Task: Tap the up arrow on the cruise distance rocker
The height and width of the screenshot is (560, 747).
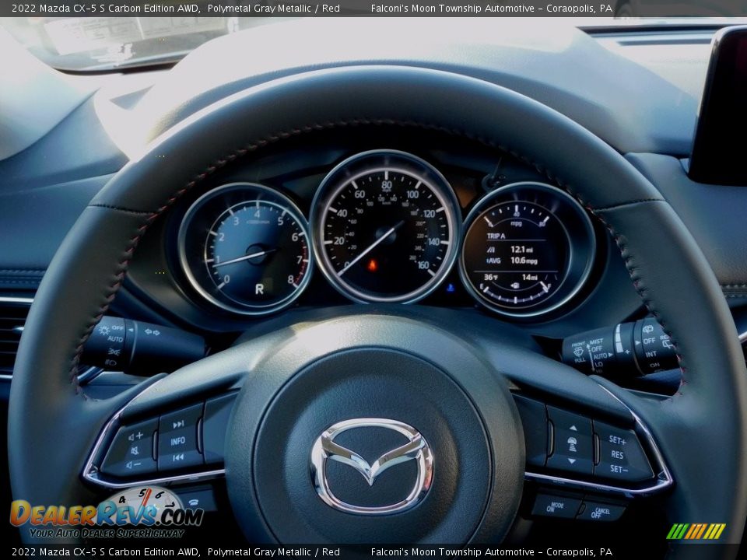Action: click(x=573, y=428)
